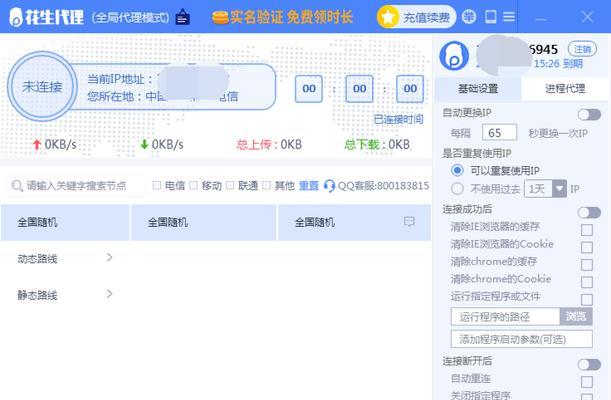
Task: Click the hours 00 timer box
Action: tap(309, 89)
